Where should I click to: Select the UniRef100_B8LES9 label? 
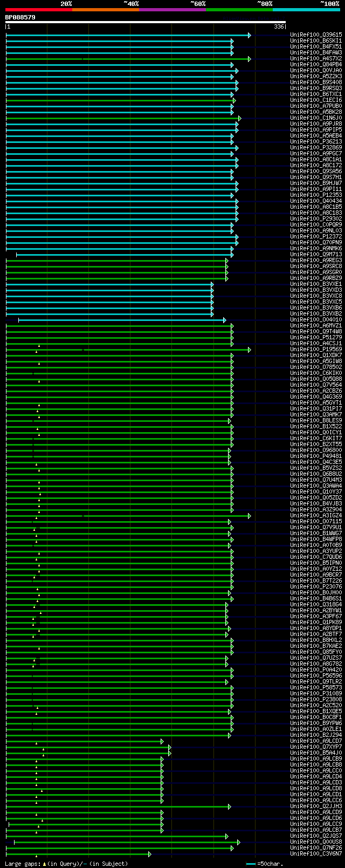(x=316, y=420)
